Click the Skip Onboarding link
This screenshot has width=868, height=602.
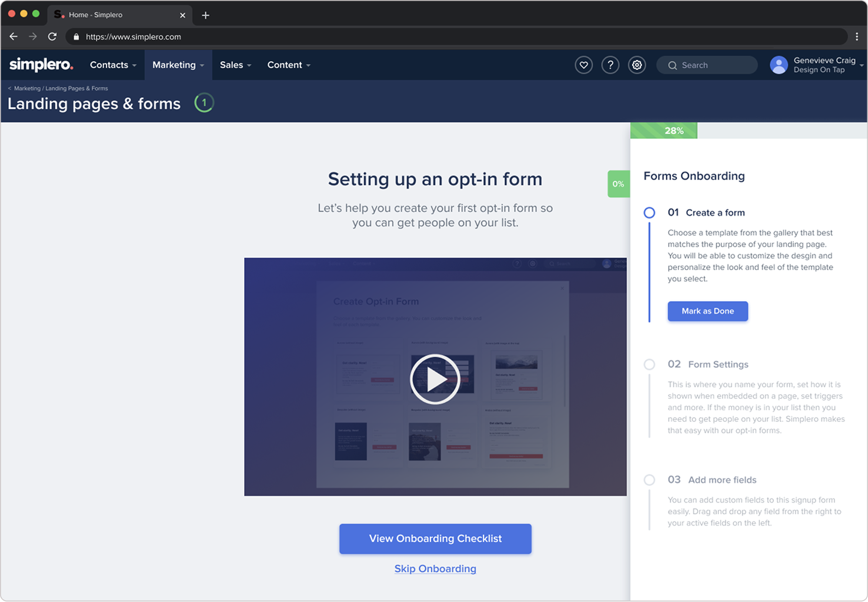coord(435,568)
